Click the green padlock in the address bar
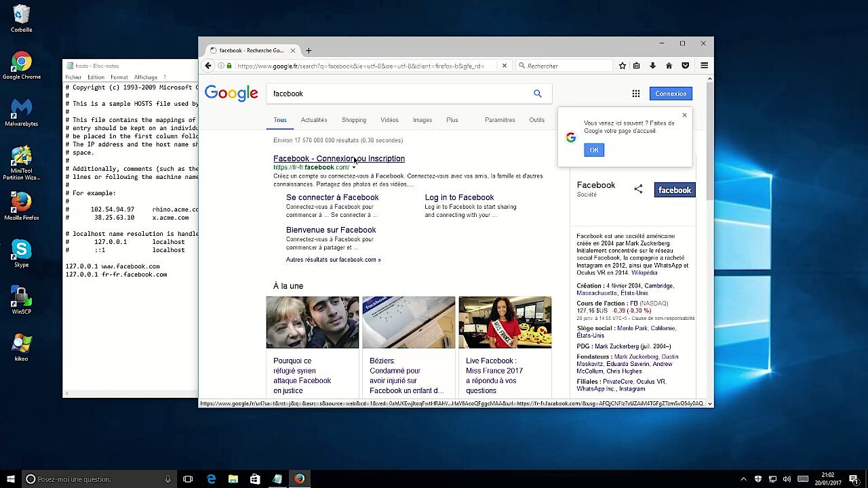Image resolution: width=868 pixels, height=488 pixels. [x=229, y=66]
